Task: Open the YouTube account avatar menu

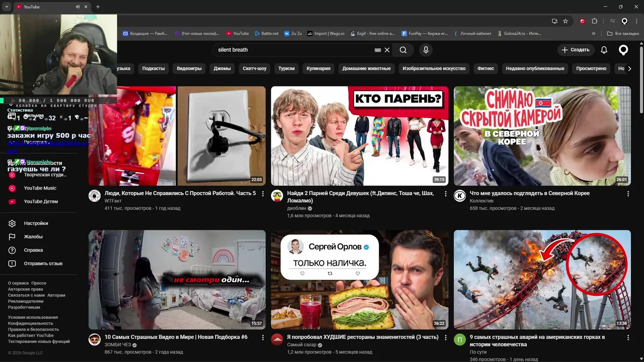Action: tap(623, 50)
